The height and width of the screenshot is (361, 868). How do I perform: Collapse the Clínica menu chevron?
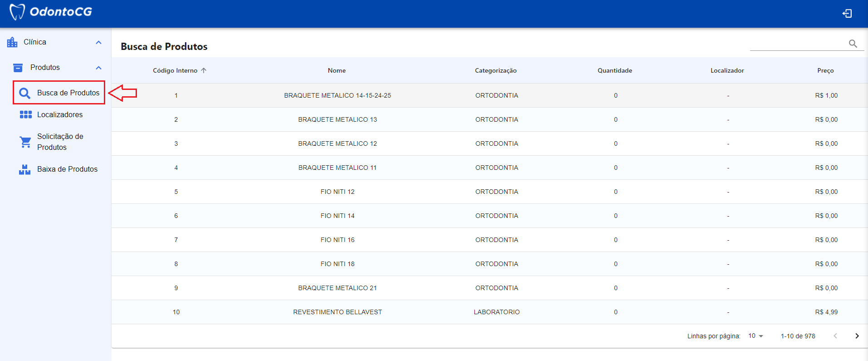click(98, 42)
